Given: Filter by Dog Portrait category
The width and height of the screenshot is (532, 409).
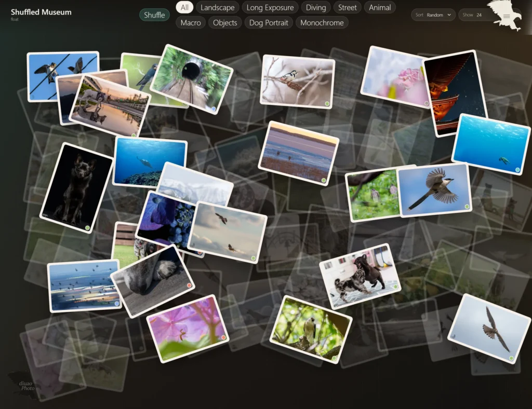Looking at the screenshot, I should click(269, 23).
